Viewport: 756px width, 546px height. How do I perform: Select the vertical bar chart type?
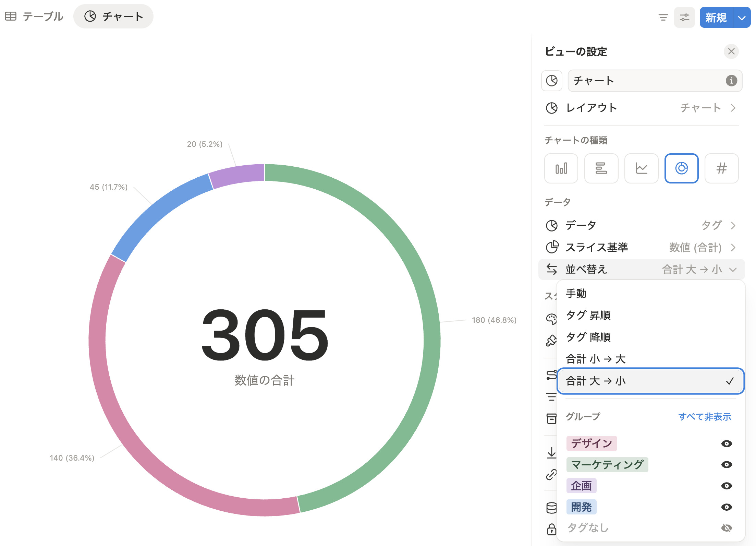561,168
